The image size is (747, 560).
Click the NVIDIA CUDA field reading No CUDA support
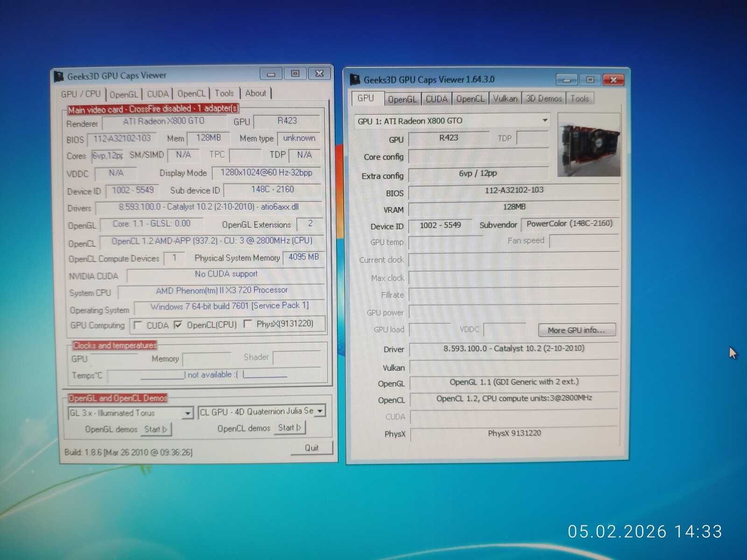(226, 274)
